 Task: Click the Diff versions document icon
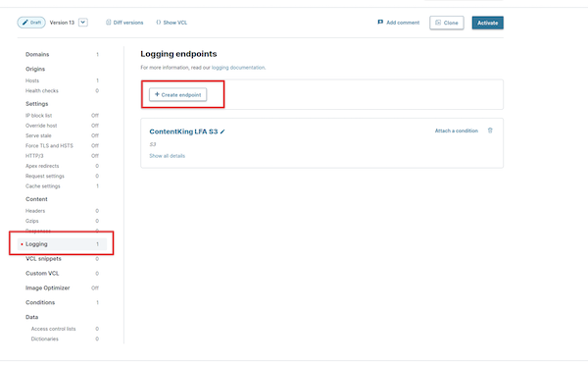click(x=109, y=23)
